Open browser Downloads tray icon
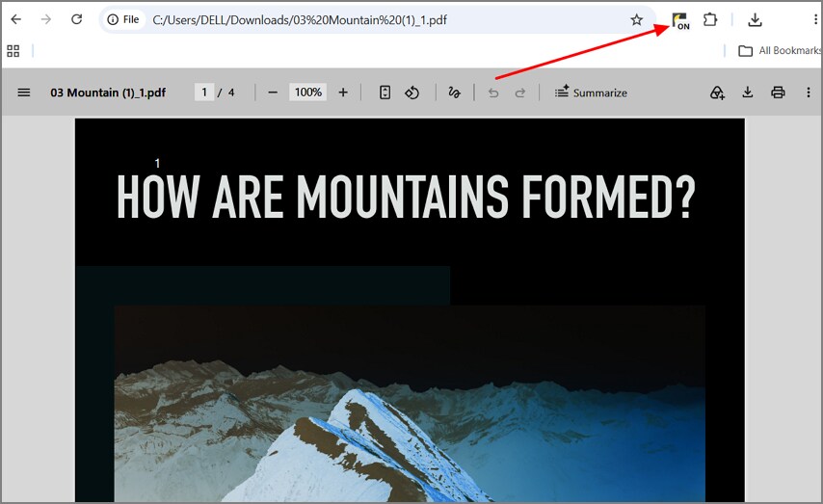Viewport: 823px width, 504px height. point(755,20)
